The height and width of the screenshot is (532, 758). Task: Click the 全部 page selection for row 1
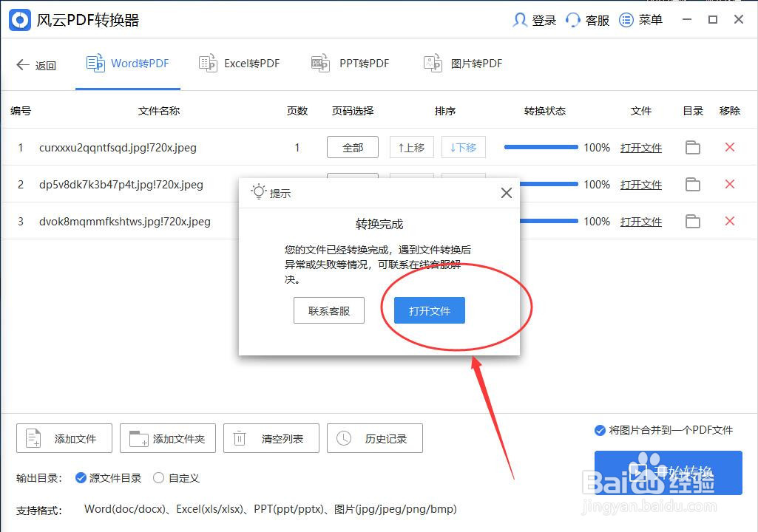[353, 147]
